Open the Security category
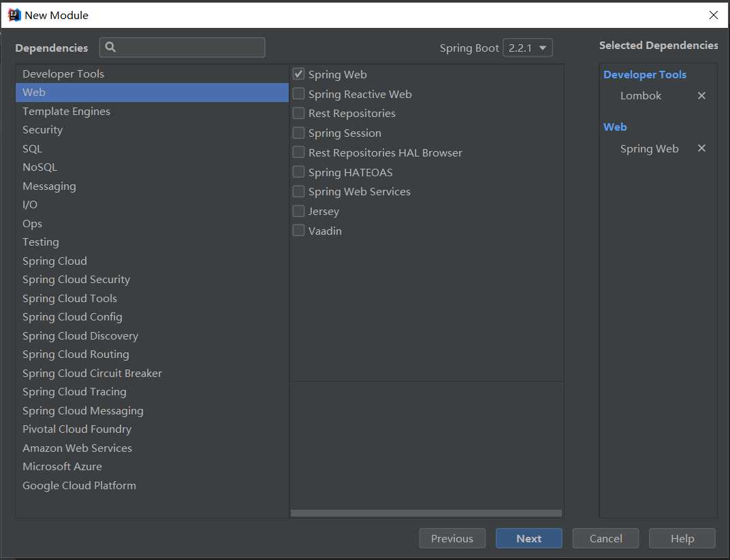 42,129
